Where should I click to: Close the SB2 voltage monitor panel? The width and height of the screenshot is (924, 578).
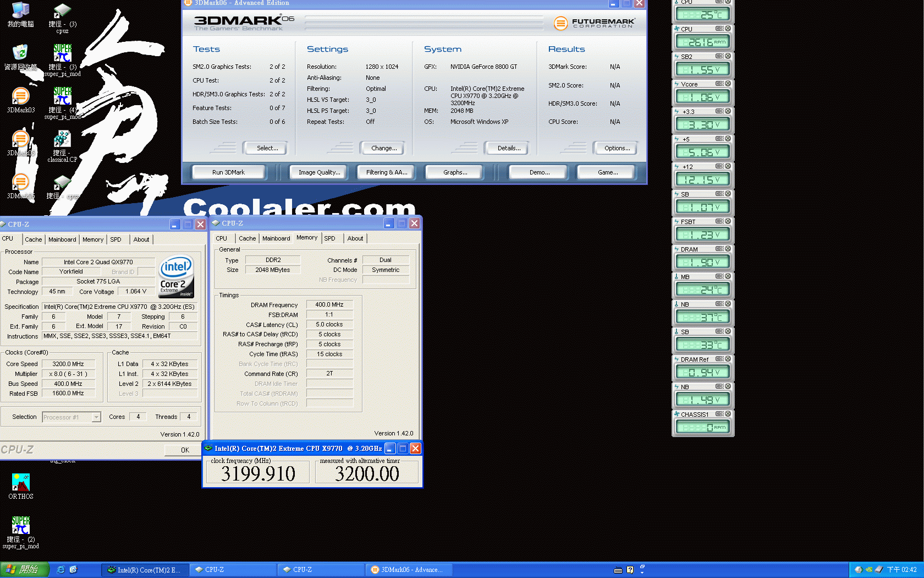tap(728, 56)
